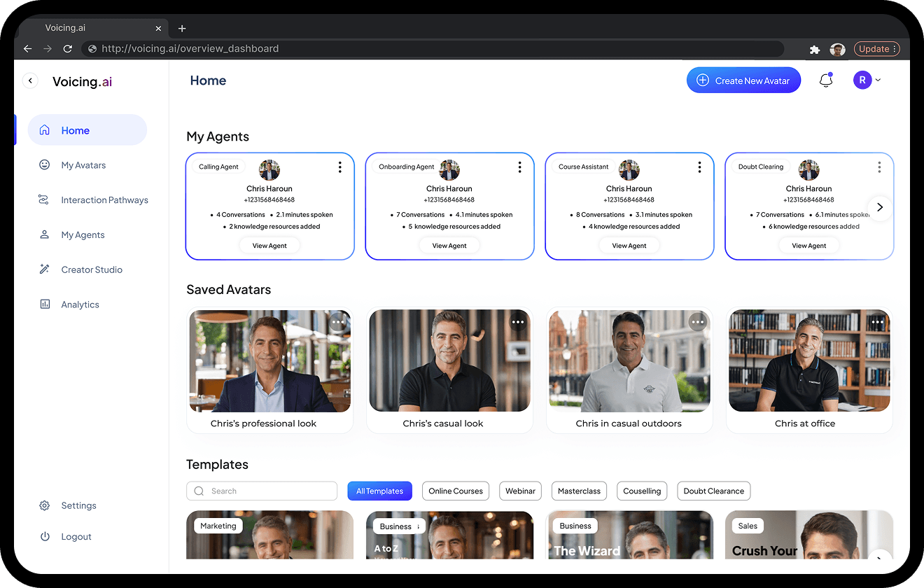This screenshot has height=588, width=924.
Task: Click the magnifier icon in template search
Action: pyautogui.click(x=199, y=491)
